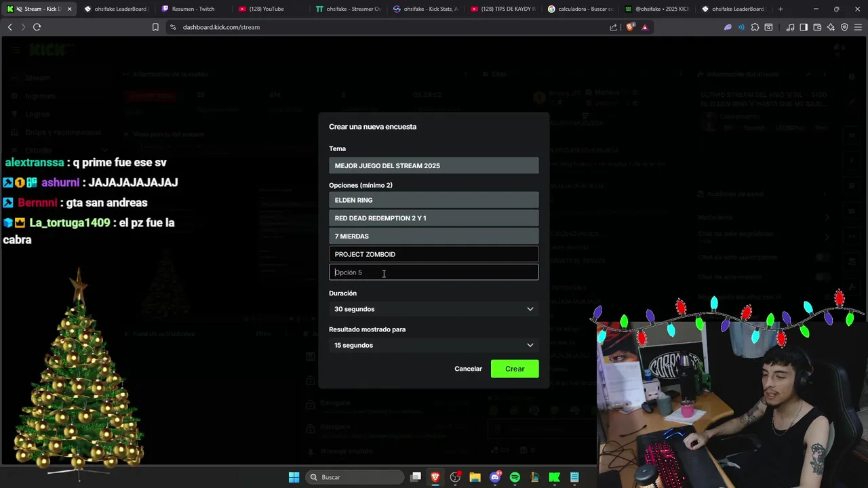Screen dimensions: 868x488
Task: Open the Notepad icon in the taskbar
Action: click(574, 477)
